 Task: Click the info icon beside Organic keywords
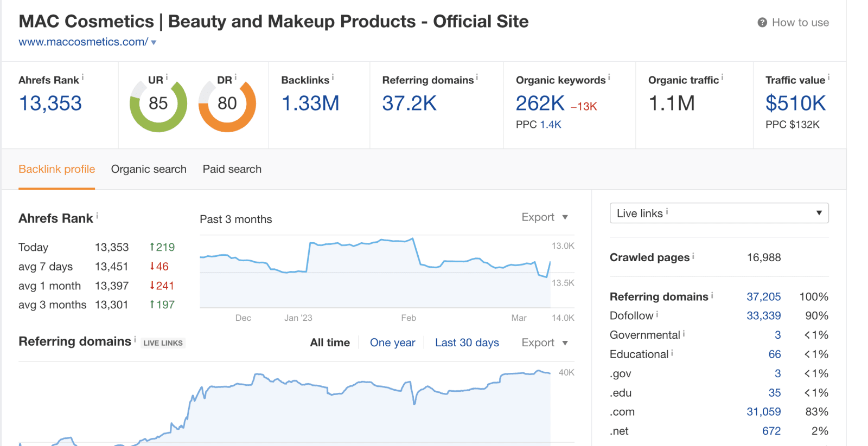(x=609, y=77)
